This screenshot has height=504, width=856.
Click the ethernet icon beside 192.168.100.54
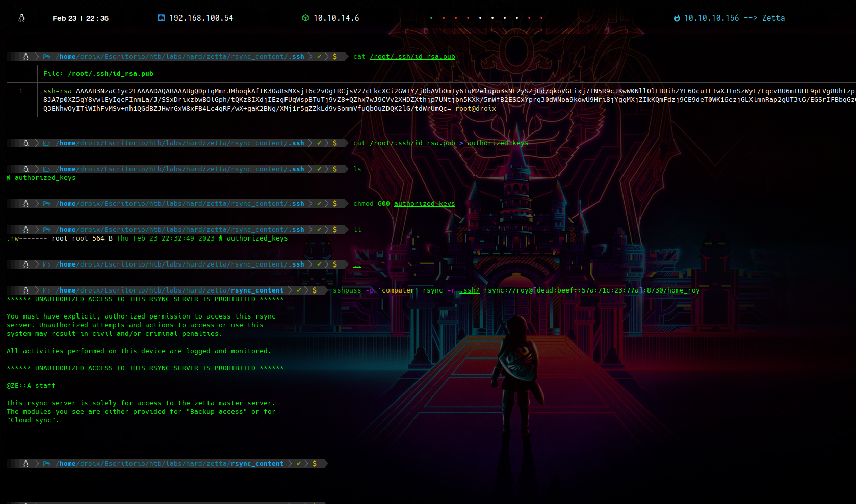point(161,18)
